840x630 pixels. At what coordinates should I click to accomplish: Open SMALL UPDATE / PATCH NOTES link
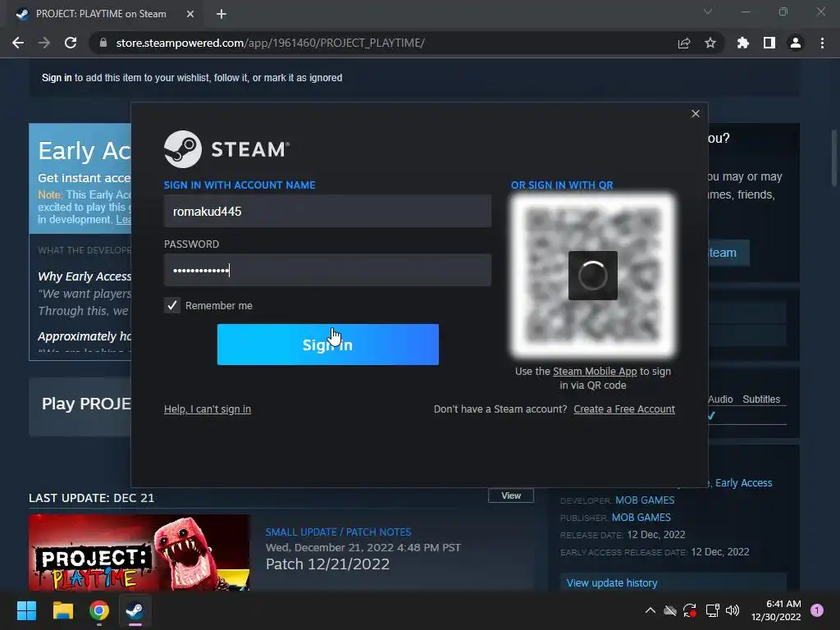339,532
